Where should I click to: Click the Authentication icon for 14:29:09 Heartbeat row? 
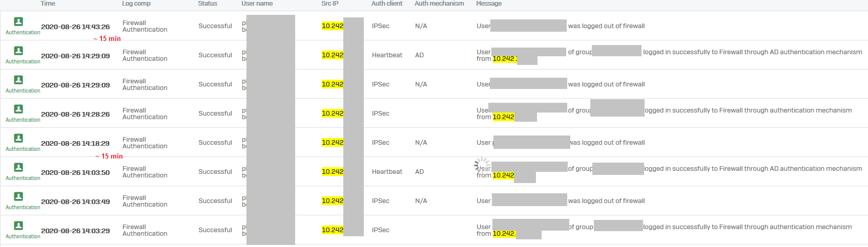tap(18, 51)
